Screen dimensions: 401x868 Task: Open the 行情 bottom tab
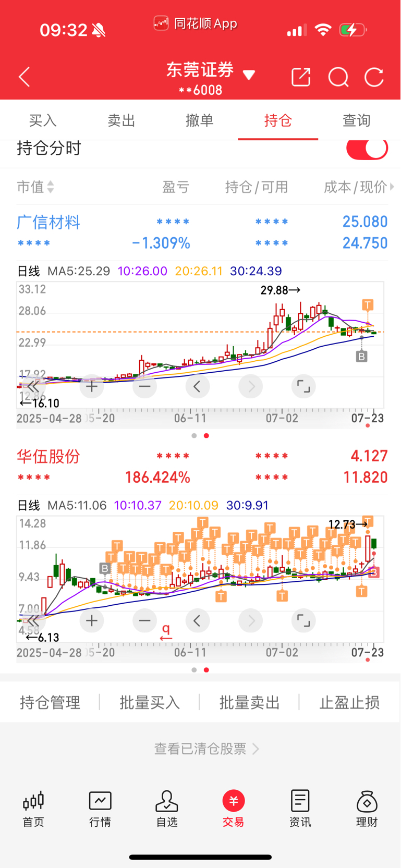coord(100,809)
